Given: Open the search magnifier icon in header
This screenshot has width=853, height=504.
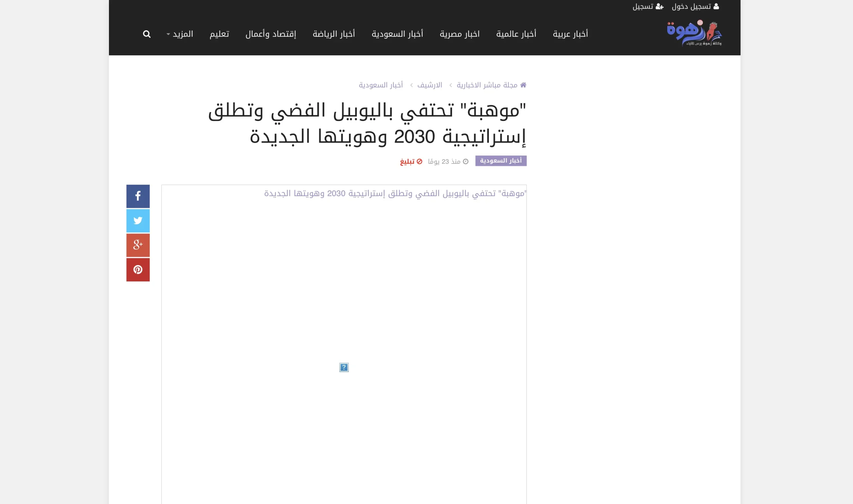Looking at the screenshot, I should (x=146, y=34).
